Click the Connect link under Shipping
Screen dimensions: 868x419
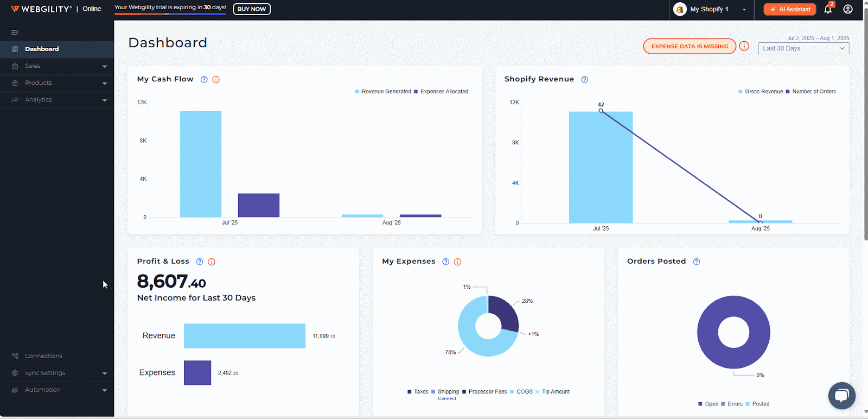point(447,398)
